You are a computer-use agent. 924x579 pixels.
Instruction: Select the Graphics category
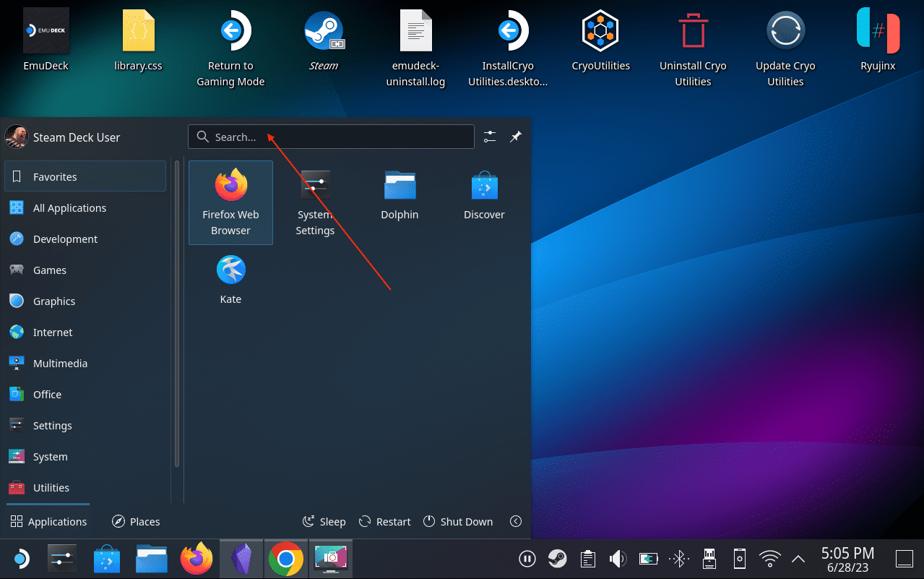(85, 301)
